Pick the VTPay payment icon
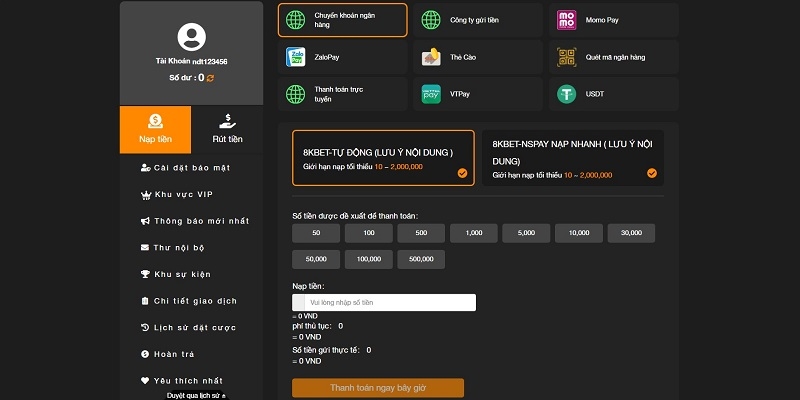Screen dimensions: 800x400 tap(431, 95)
